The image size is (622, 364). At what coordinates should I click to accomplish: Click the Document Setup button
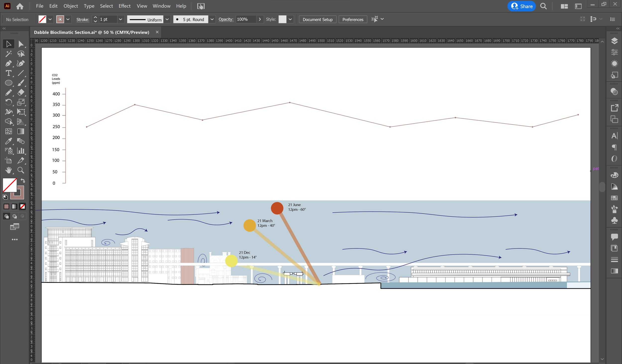[317, 20]
